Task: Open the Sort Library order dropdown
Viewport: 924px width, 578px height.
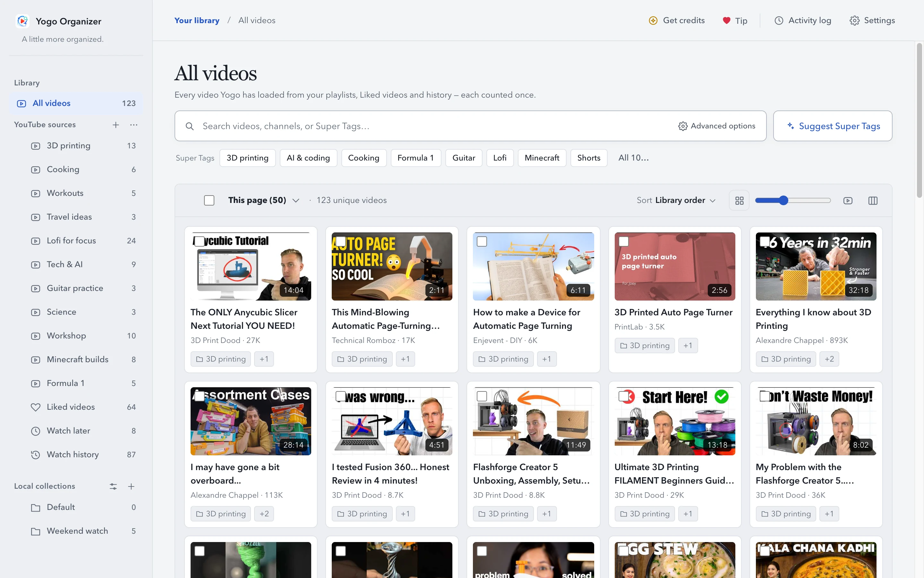Action: pyautogui.click(x=676, y=200)
